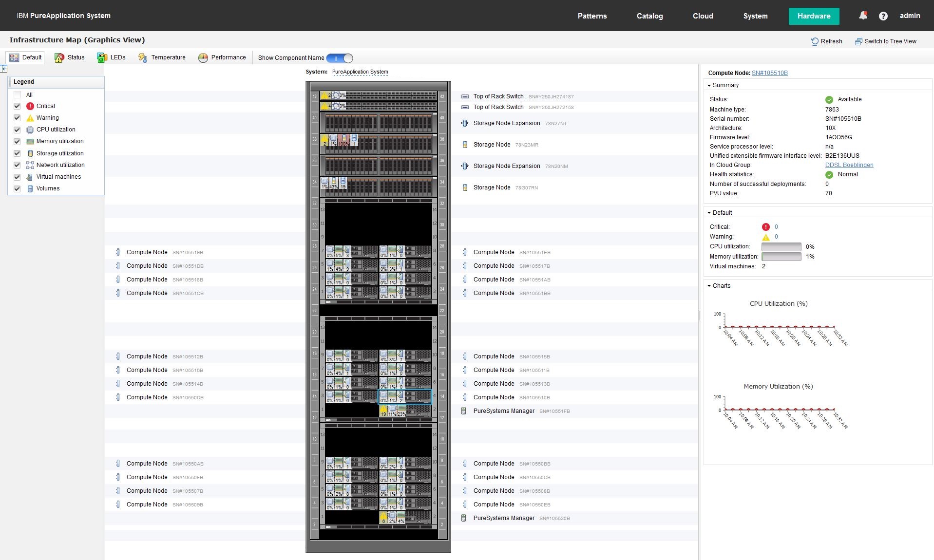The image size is (934, 560).
Task: Open the help icon
Action: click(883, 16)
